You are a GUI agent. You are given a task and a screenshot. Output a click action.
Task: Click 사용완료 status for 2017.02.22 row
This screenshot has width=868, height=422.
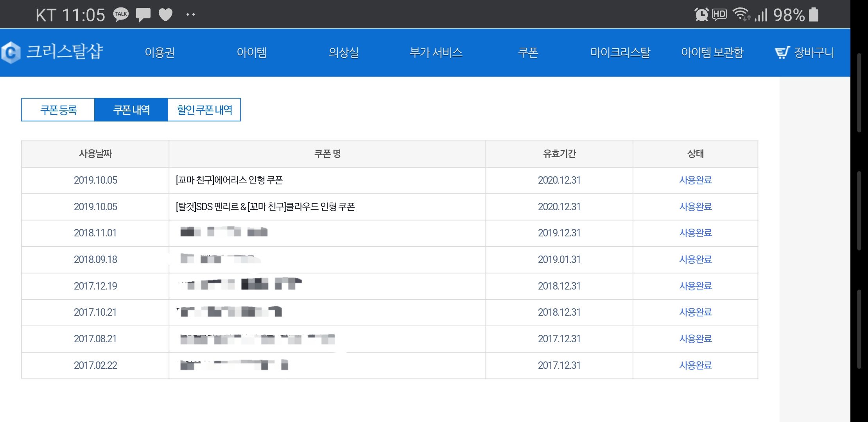tap(695, 365)
